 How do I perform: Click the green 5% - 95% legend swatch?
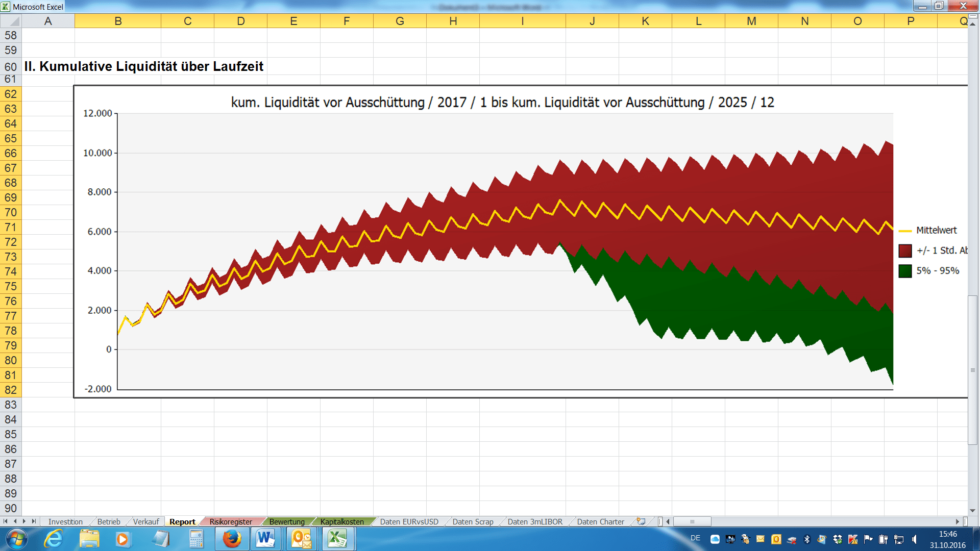pyautogui.click(x=905, y=271)
